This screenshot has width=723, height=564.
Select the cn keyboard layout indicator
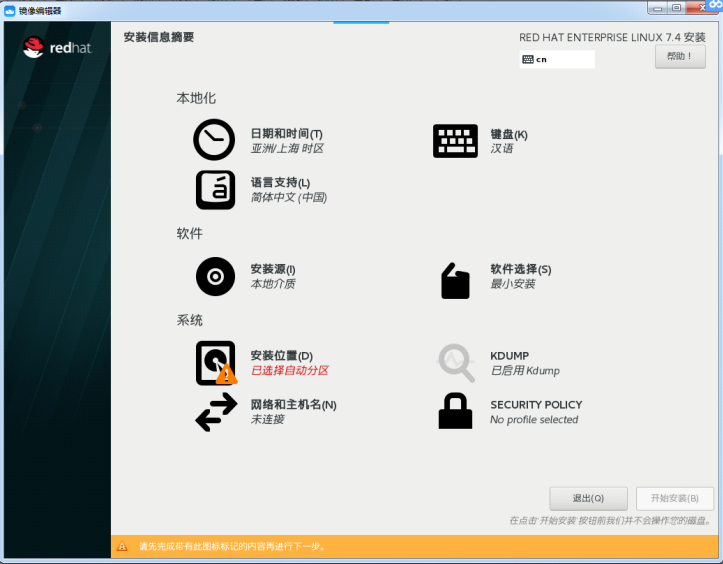[x=556, y=59]
